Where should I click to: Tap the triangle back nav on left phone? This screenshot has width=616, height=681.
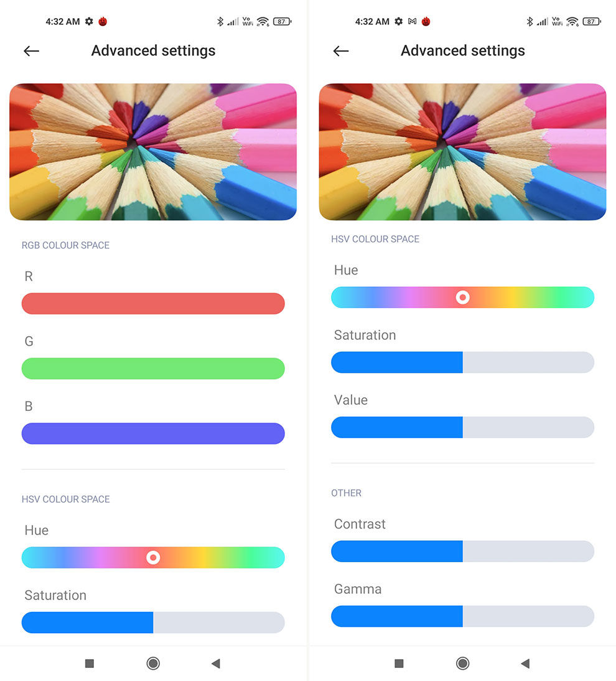coord(216,663)
